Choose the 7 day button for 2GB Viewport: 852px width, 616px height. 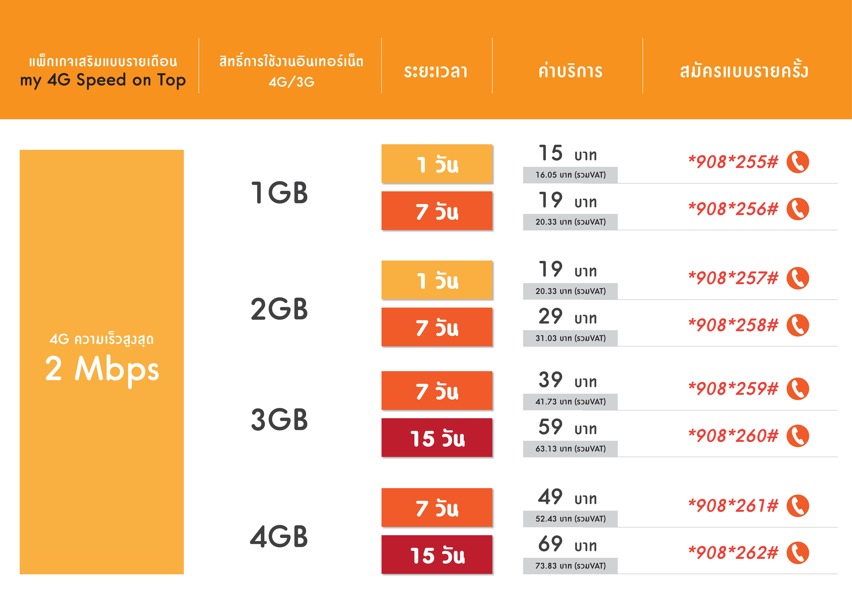tap(437, 327)
